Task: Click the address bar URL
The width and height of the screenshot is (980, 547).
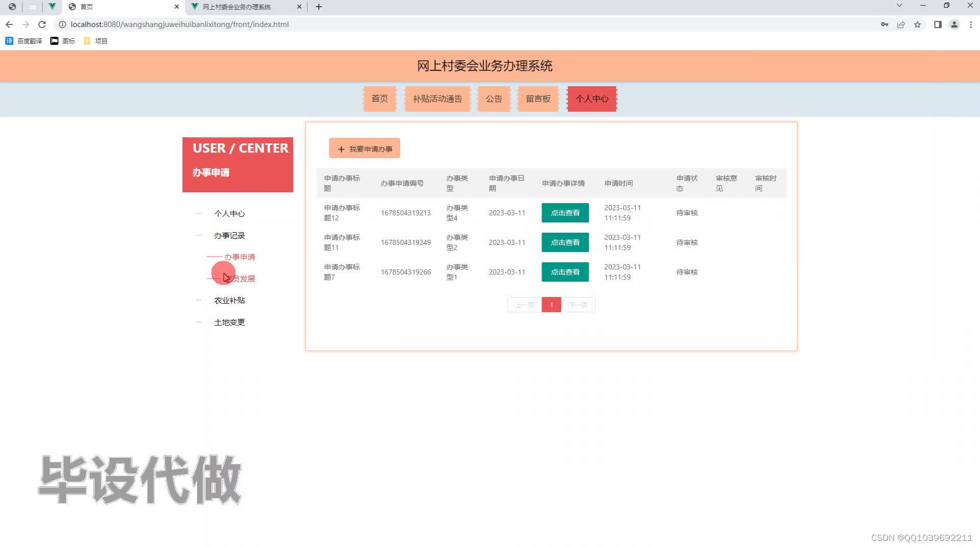Action: [x=180, y=24]
